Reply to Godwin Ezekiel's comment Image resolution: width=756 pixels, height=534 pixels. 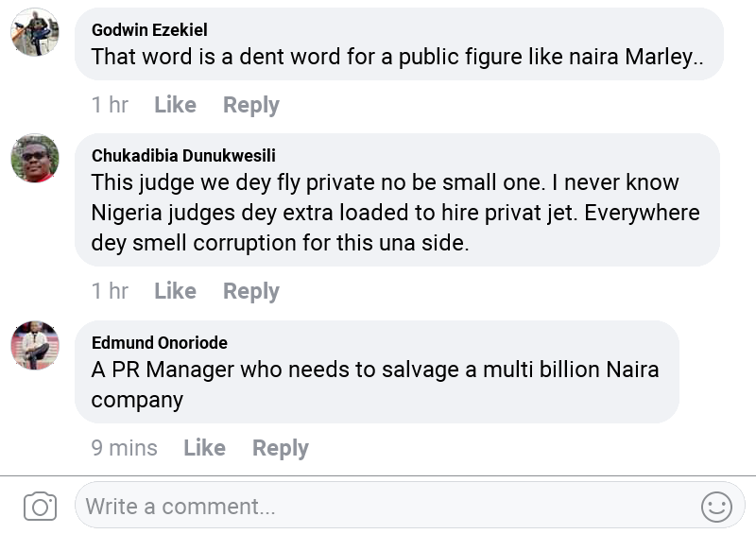pos(250,105)
